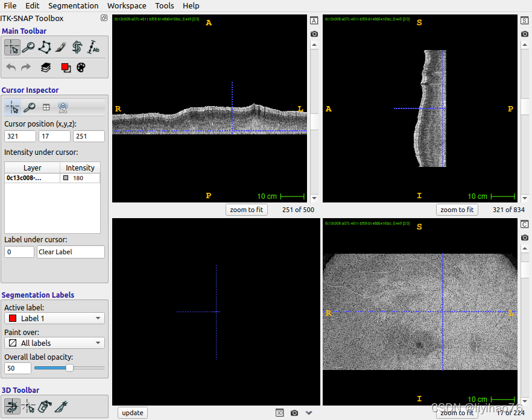Click the cursor position x field showing 321

pos(20,136)
